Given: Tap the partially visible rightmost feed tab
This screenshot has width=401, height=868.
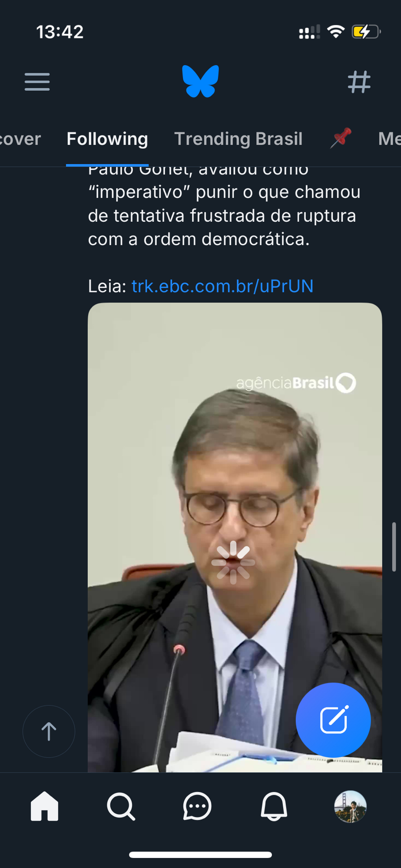Looking at the screenshot, I should (389, 139).
